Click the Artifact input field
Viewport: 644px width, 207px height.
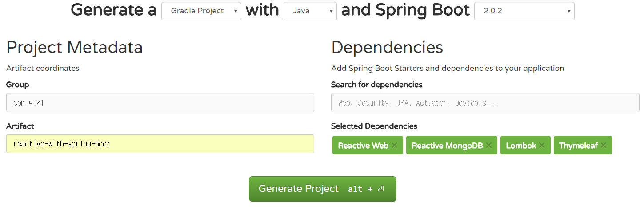pos(160,144)
